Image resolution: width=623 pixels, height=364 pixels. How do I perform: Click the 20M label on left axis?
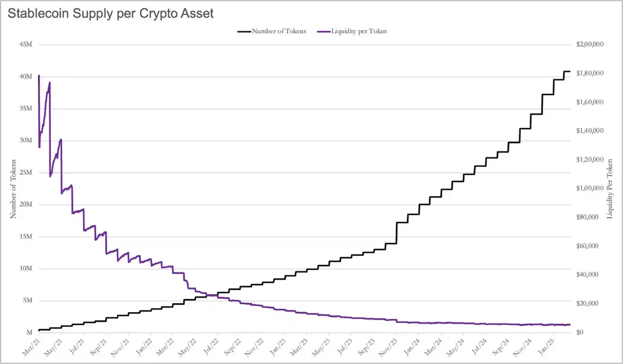(x=26, y=205)
